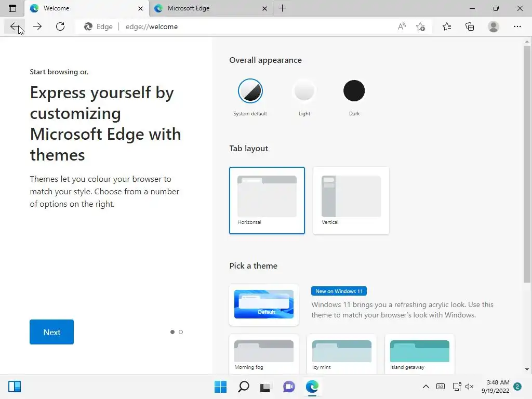Click the Next button
The image size is (532, 399).
pyautogui.click(x=51, y=332)
